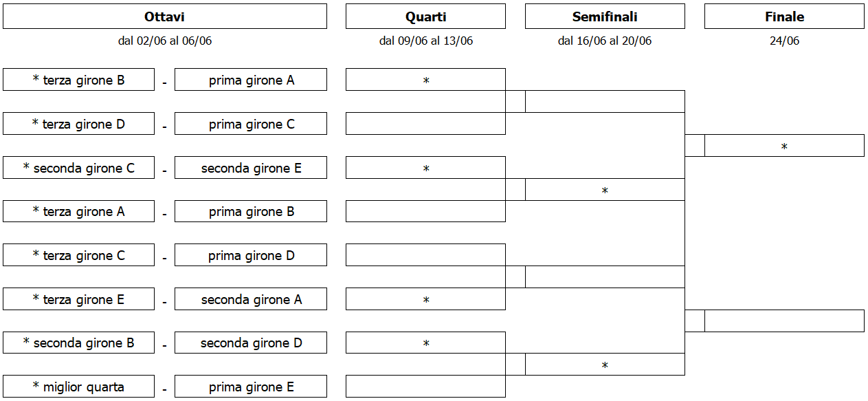Click the 'prima girone D' box
Screen dimensions: 868x401
tap(251, 255)
